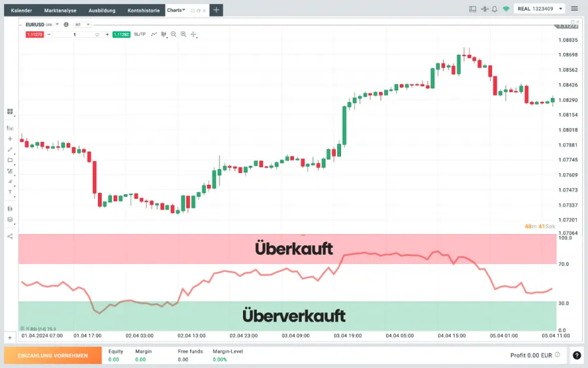The width and height of the screenshot is (588, 368).
Task: Click the Margin-Level value 0.00%
Action: pos(220,360)
